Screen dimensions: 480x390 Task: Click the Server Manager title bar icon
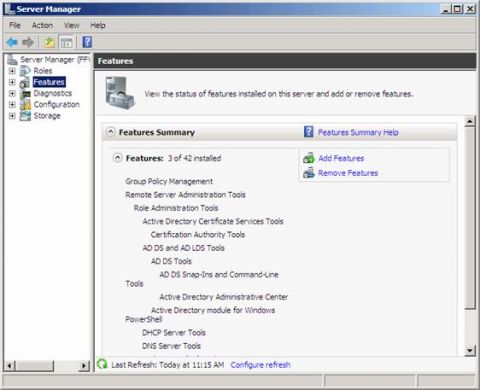pos(9,9)
